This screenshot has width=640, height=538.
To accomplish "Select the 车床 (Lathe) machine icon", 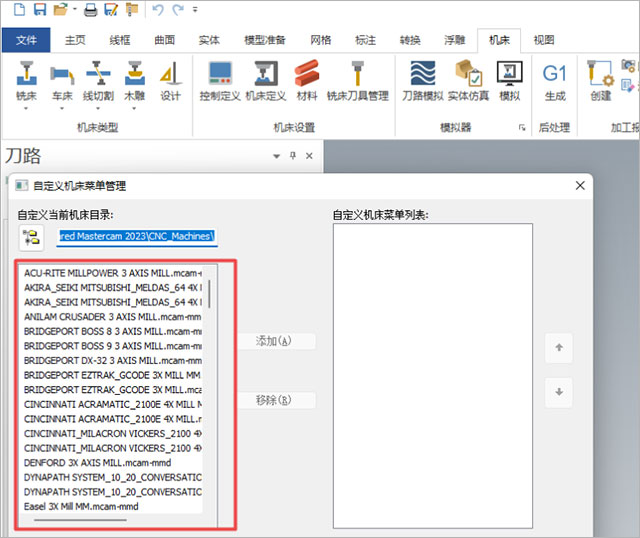I will pos(62,78).
